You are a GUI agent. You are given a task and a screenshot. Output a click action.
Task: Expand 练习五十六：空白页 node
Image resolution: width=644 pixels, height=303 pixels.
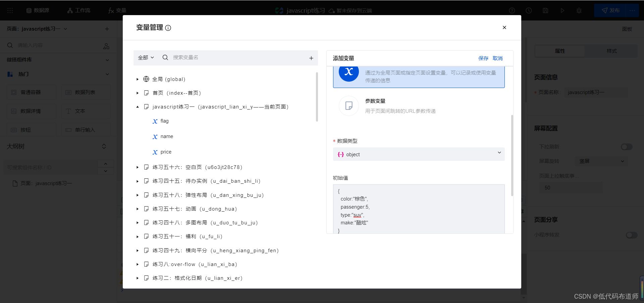(x=138, y=167)
